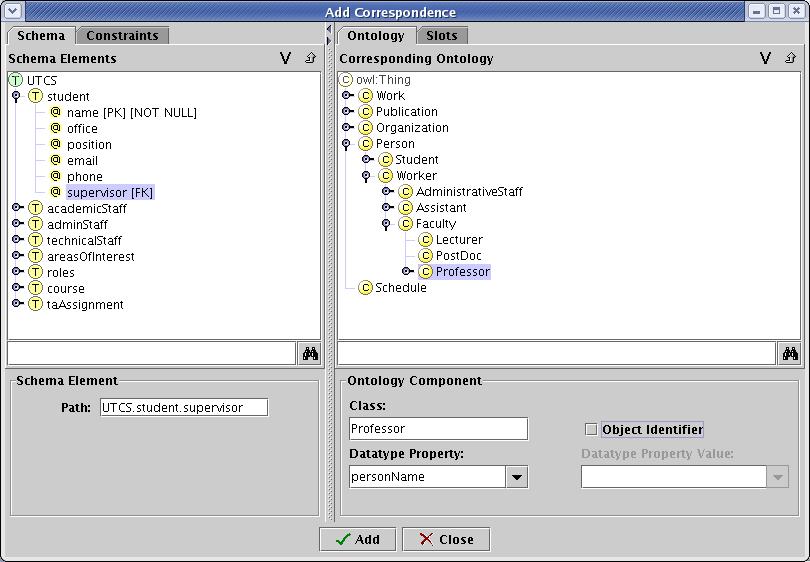
Task: Select the Ontology tab
Action: (x=376, y=36)
